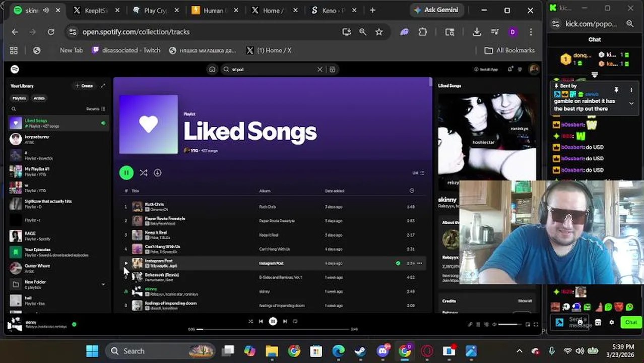Filter the library by Artists chip
Screen dimensions: 644x363
(39, 98)
